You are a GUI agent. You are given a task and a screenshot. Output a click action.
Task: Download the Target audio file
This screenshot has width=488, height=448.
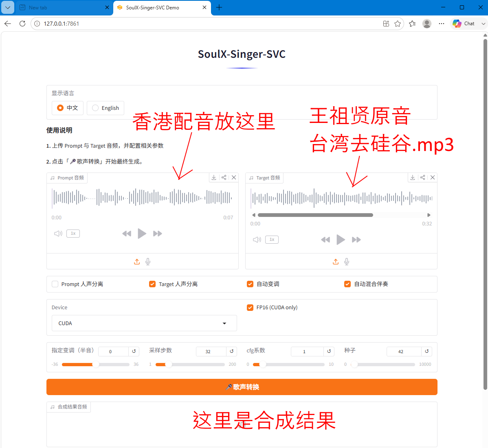pos(413,177)
